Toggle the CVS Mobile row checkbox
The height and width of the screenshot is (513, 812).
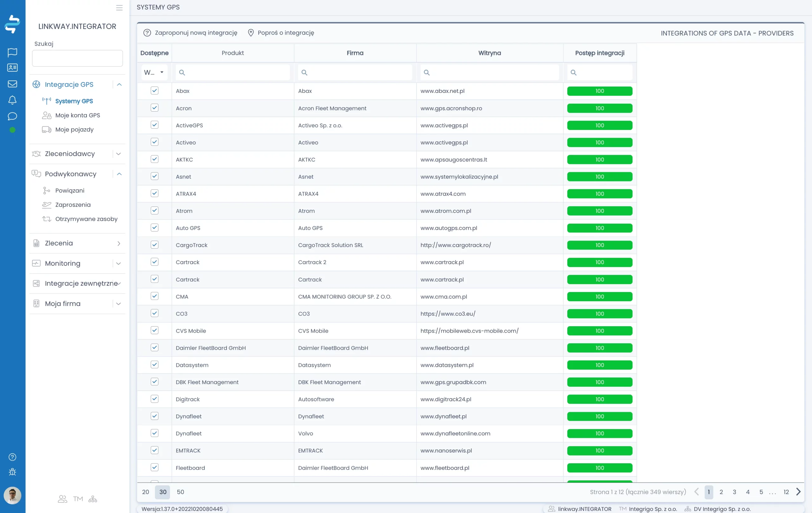[154, 331]
